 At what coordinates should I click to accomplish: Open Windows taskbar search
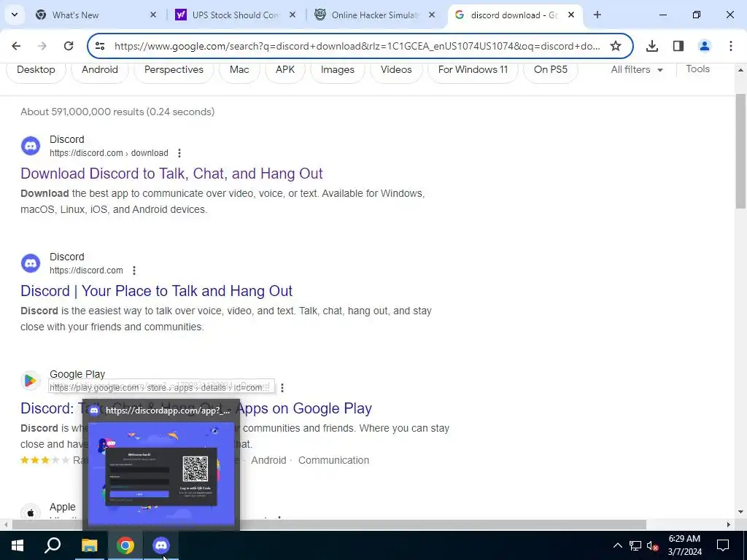coord(53,545)
